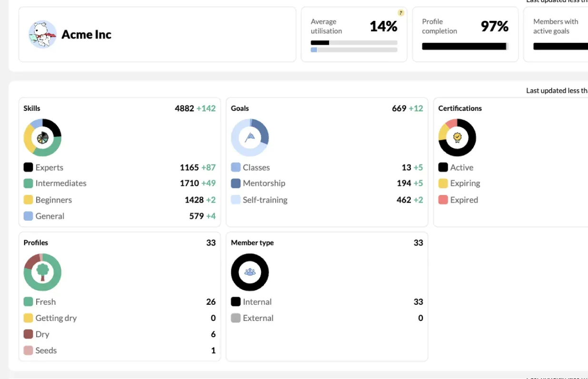
Task: Select the Active certifications swatch
Action: [x=443, y=167]
